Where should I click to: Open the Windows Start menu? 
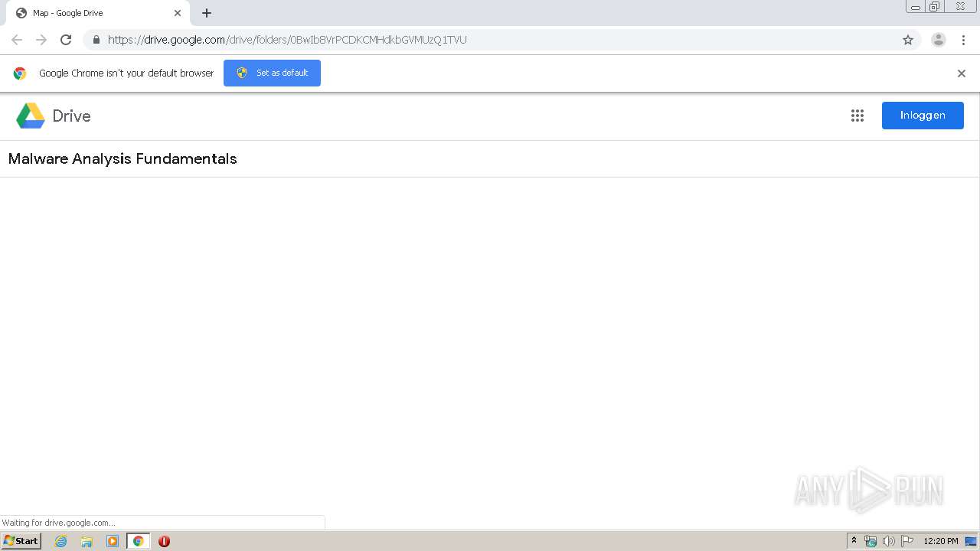click(21, 541)
